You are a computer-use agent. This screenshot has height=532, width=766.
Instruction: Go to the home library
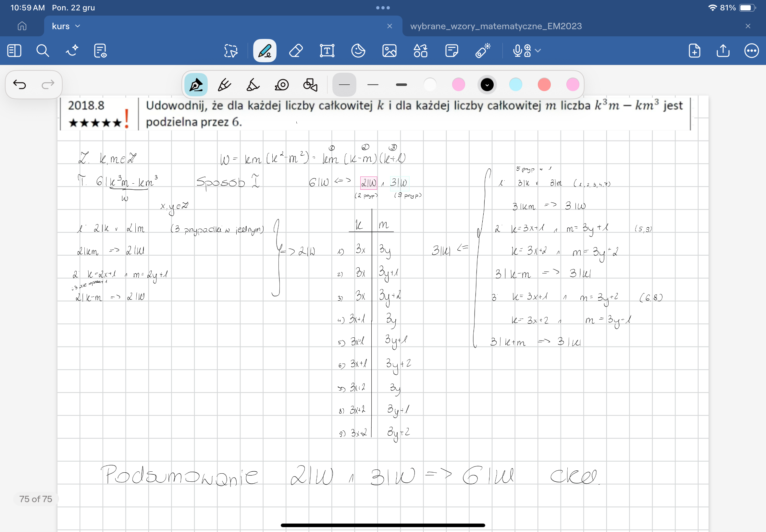[x=22, y=26]
